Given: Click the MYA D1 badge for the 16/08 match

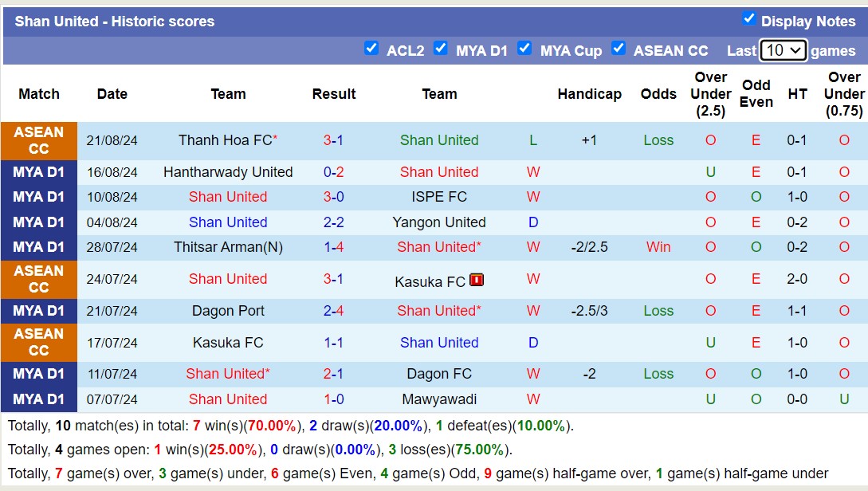Looking at the screenshot, I should point(38,171).
